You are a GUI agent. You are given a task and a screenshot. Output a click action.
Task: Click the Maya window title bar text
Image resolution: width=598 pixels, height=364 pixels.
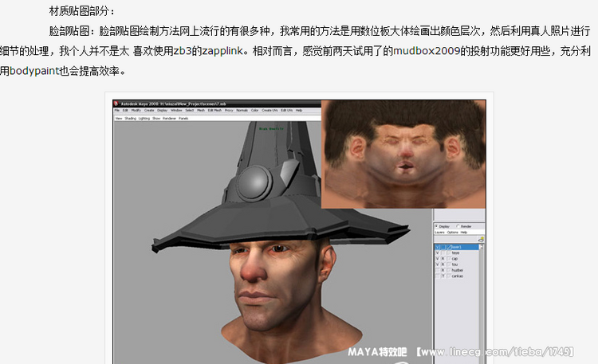click(174, 104)
